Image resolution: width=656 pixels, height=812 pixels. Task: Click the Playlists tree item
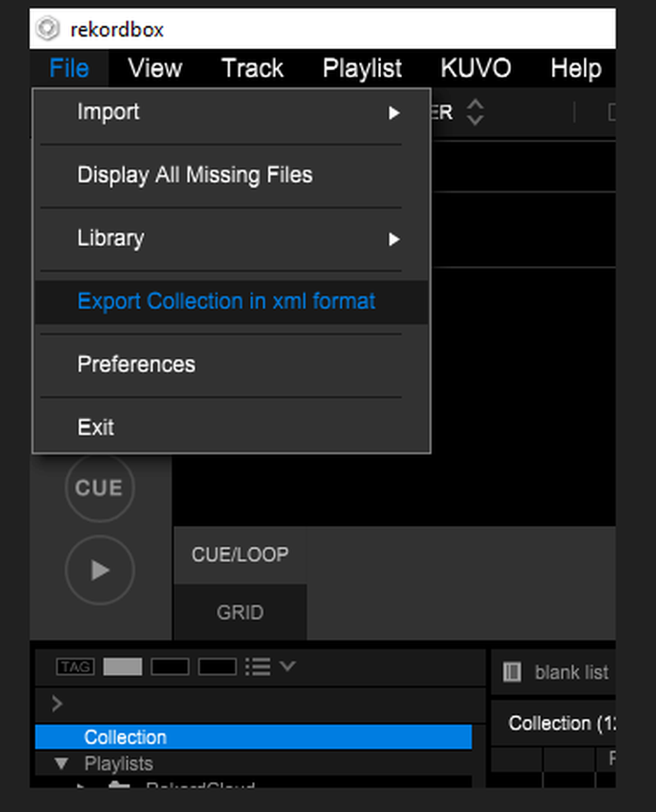119,764
